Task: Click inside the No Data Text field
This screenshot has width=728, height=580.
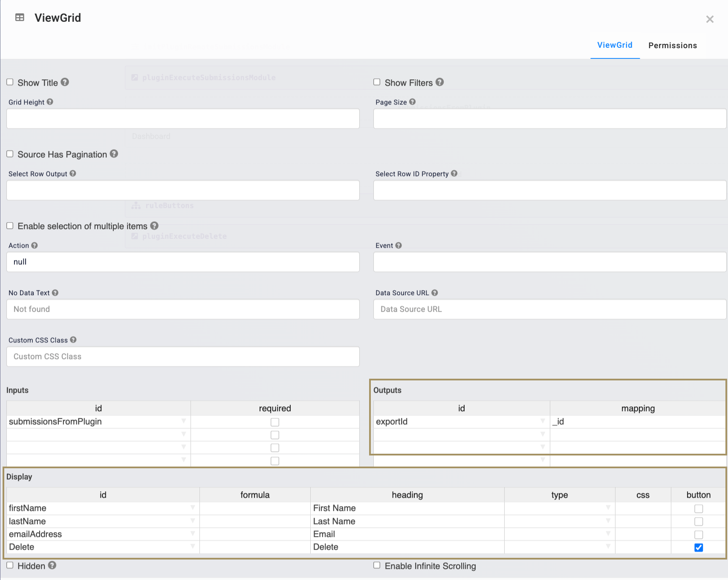Action: [x=183, y=309]
